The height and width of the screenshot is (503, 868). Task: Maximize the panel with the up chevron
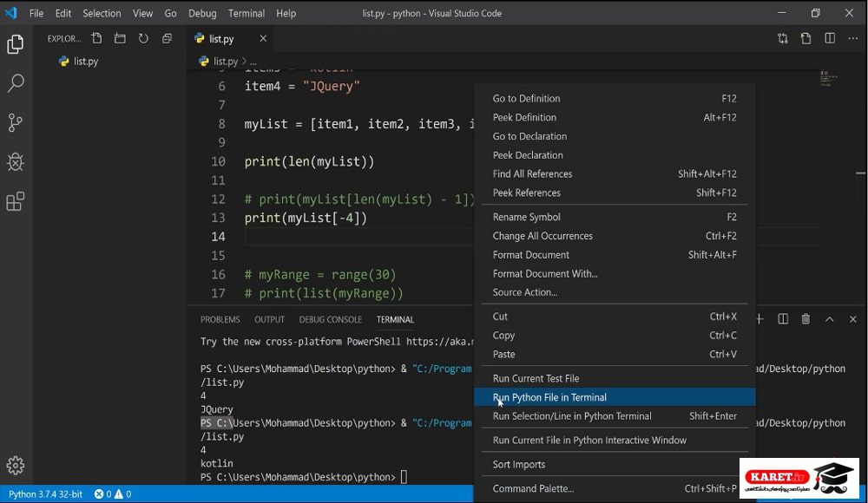[829, 319]
